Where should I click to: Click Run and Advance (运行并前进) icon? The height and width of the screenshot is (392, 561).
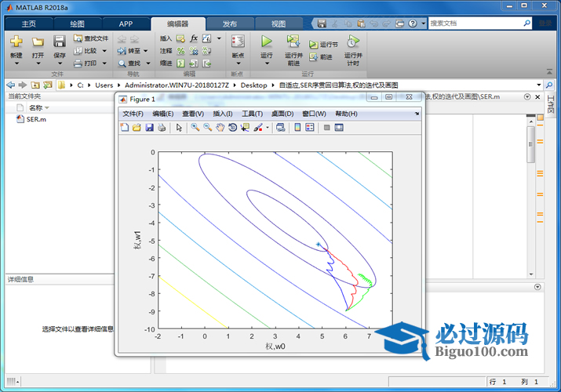tap(293, 41)
